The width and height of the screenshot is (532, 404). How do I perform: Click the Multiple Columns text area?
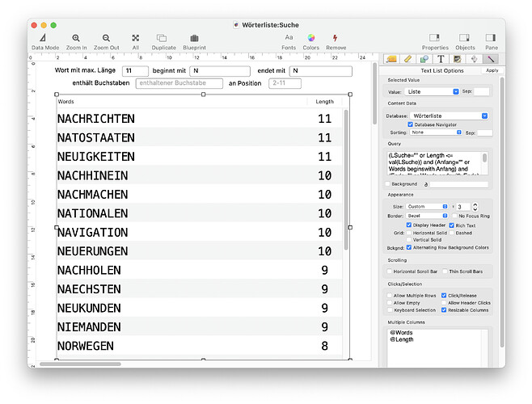(437, 347)
